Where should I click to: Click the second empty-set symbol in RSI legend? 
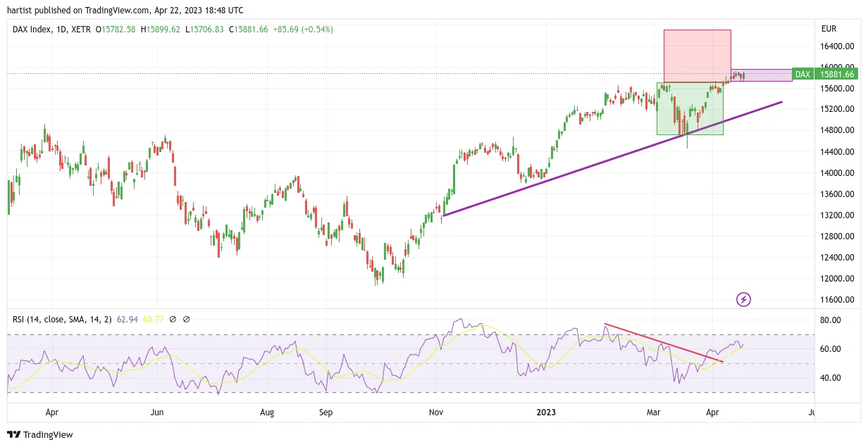[187, 319]
